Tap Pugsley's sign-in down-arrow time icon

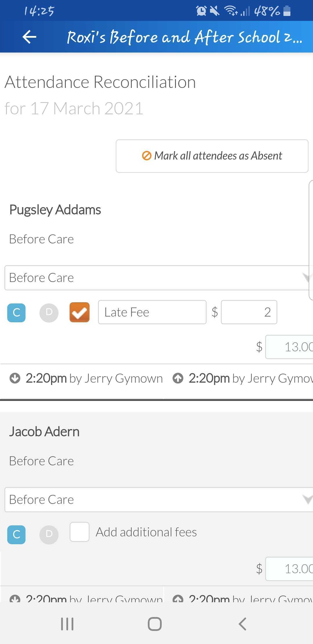point(15,378)
